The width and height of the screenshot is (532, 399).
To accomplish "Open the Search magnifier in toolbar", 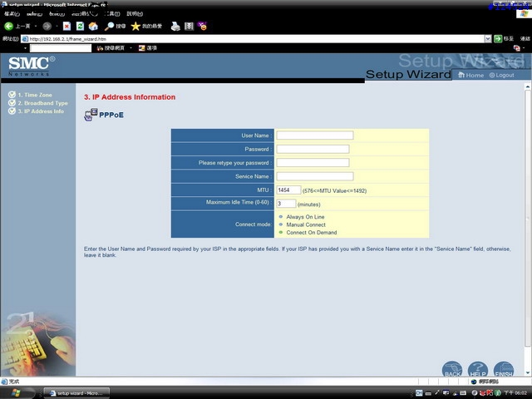I will point(115,26).
